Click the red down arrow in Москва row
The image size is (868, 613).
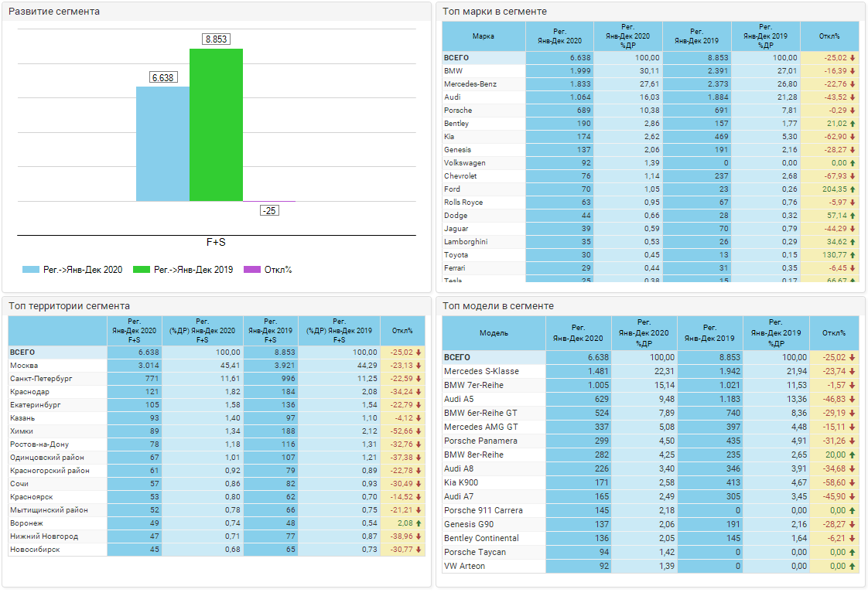pyautogui.click(x=419, y=366)
